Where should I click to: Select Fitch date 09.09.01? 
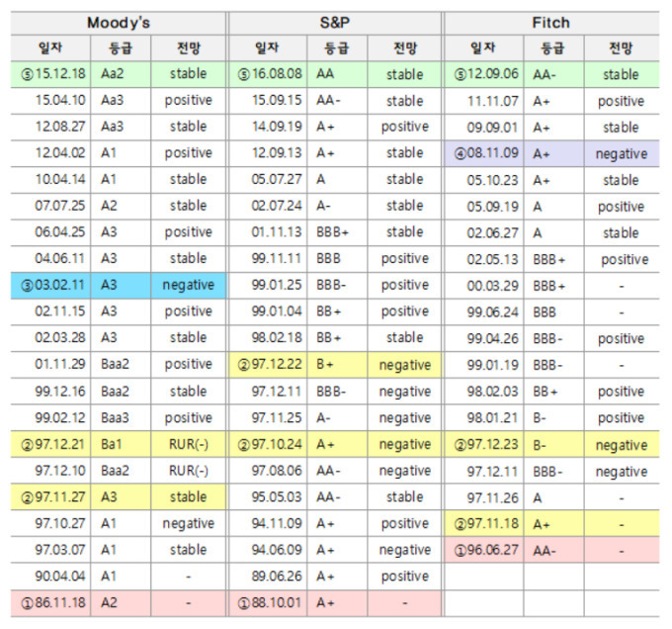coord(493,128)
